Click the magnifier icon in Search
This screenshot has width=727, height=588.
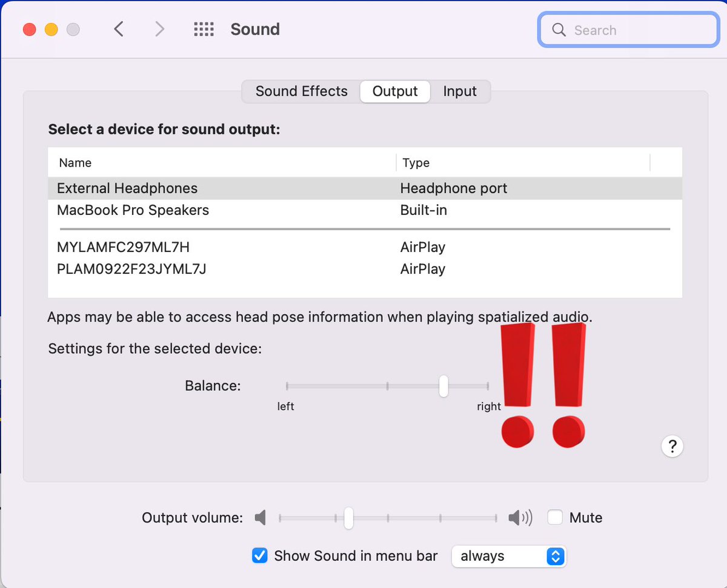click(x=559, y=30)
